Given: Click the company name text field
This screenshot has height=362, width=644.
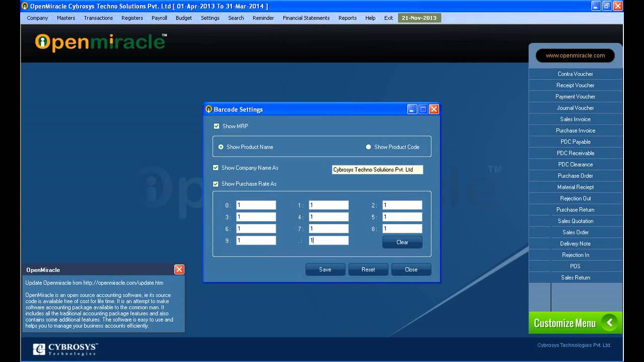Looking at the screenshot, I should pos(377,170).
